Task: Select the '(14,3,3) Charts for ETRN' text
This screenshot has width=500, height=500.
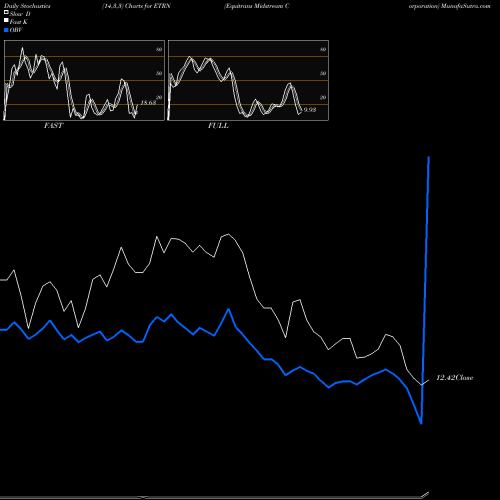Action: (x=136, y=6)
